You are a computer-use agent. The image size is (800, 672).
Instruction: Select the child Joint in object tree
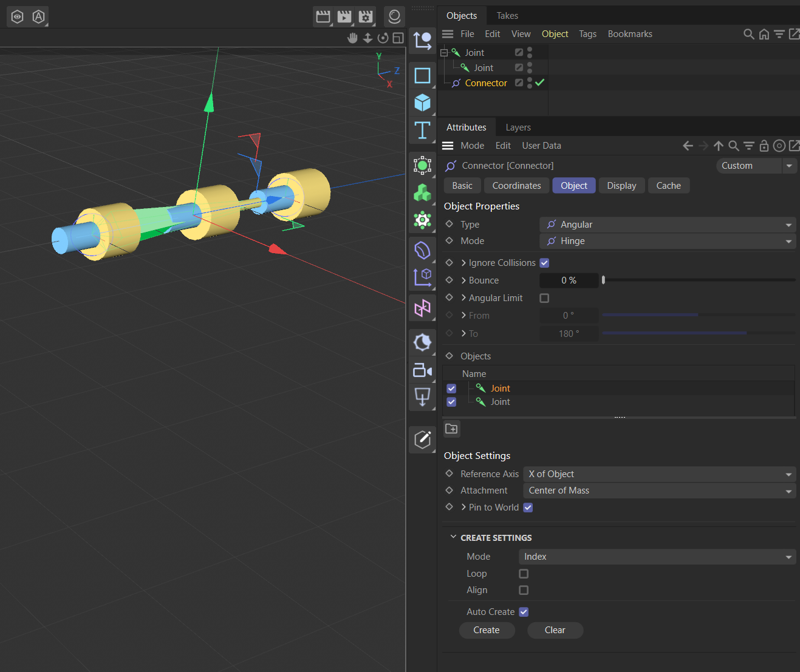pyautogui.click(x=484, y=68)
